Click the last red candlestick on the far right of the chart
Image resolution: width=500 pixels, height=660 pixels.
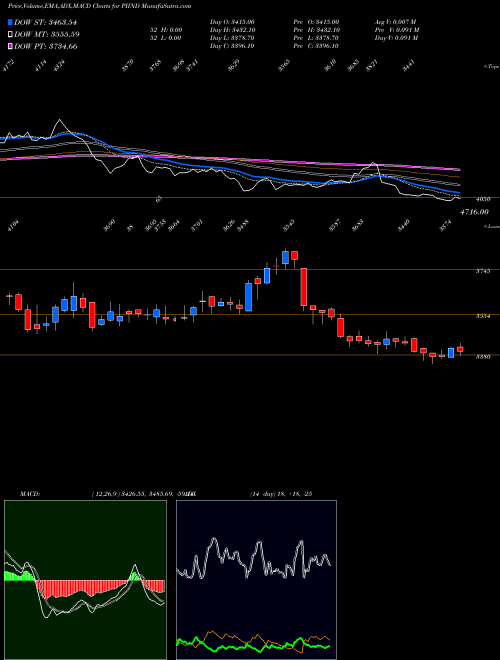(x=460, y=349)
